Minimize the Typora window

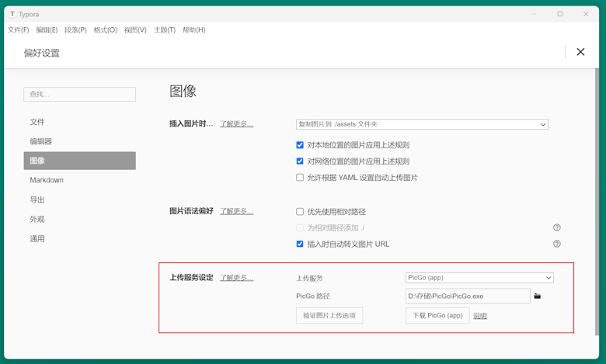(x=534, y=14)
